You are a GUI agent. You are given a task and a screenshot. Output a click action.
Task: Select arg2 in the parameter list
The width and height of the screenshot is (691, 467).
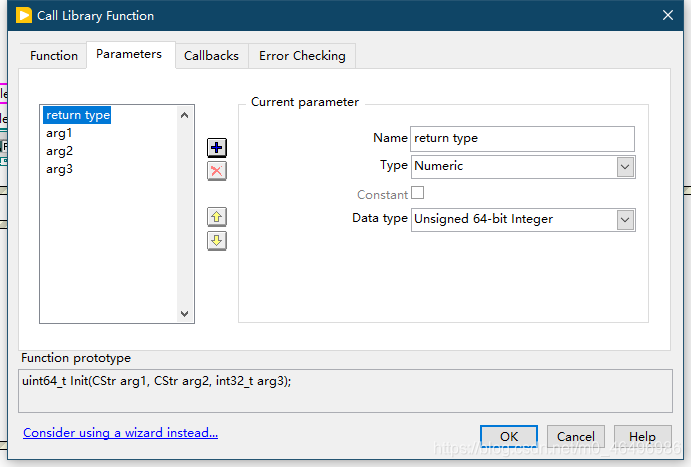[x=59, y=151]
